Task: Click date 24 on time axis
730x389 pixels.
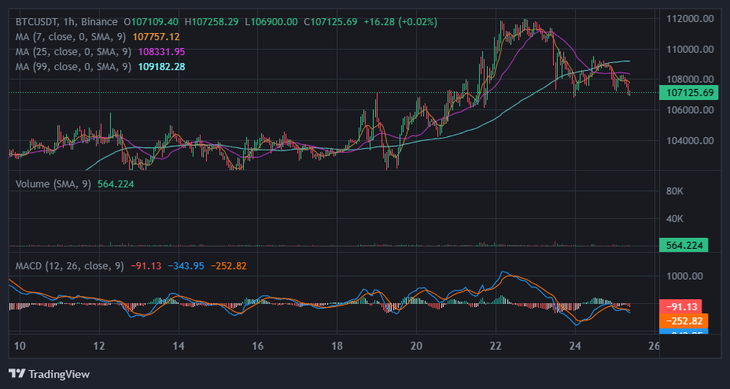Action: point(575,346)
